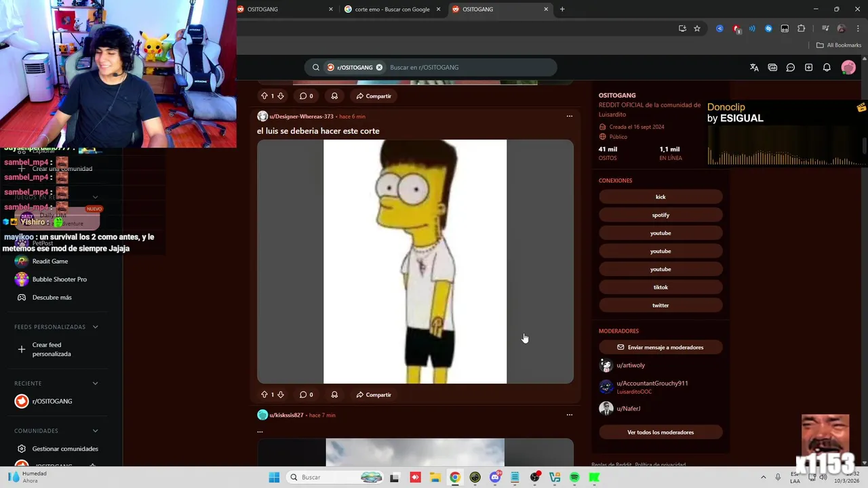The image size is (868, 488).
Task: Share the Bart Simpson post via Compartir
Action: click(374, 394)
